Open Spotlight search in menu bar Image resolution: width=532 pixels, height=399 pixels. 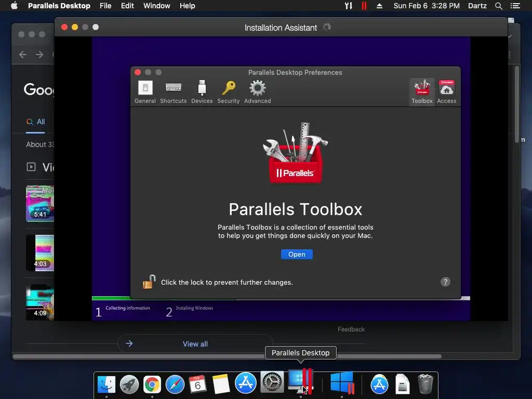[498, 6]
